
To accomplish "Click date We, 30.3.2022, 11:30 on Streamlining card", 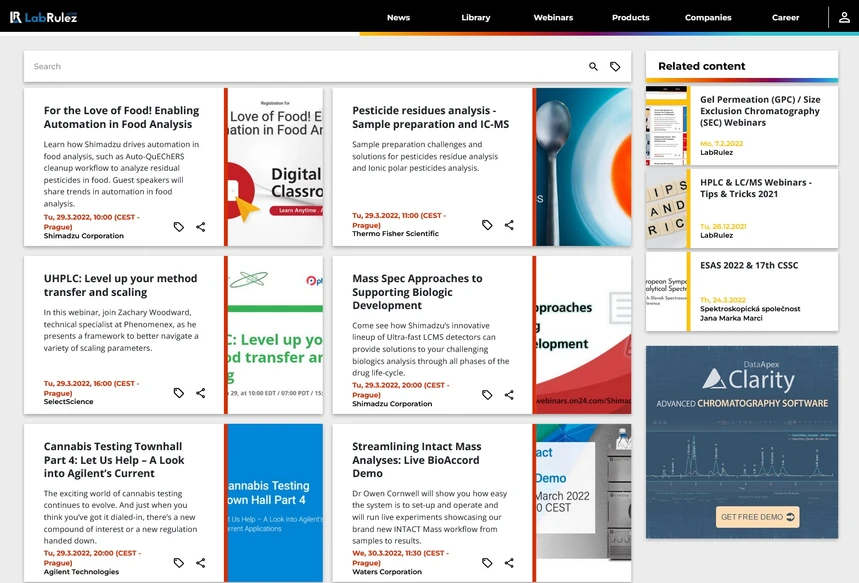I will coord(400,558).
